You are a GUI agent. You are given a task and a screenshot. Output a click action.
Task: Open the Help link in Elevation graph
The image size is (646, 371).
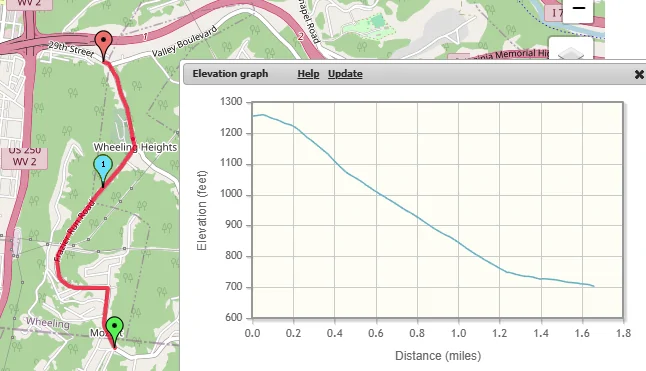(308, 74)
